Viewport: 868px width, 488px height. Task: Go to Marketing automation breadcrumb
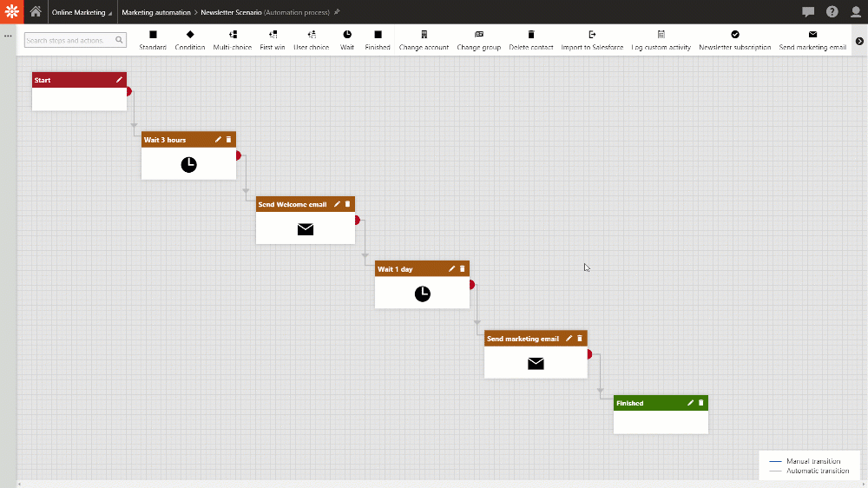[156, 12]
